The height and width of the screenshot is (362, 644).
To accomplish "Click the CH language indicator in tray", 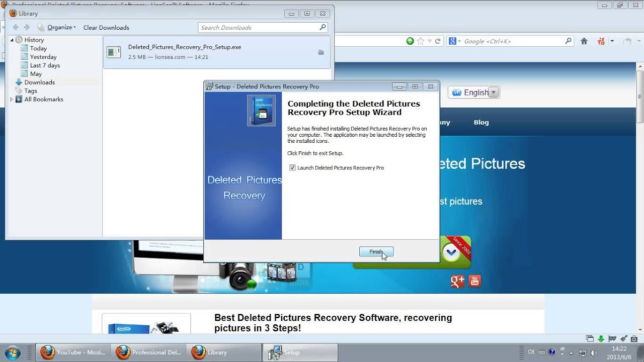I will pos(531,352).
